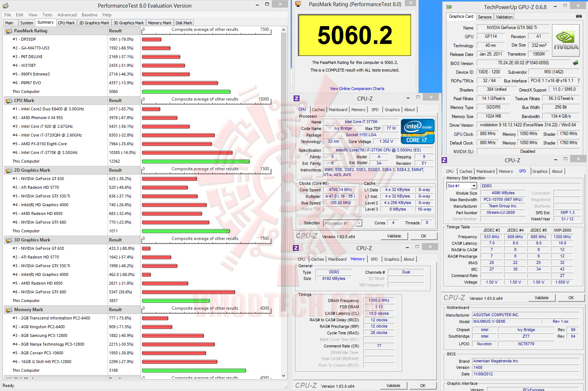Screen dimensions: 588x391
Task: Open the Advanced menu in PerformanceTest
Action: click(67, 15)
